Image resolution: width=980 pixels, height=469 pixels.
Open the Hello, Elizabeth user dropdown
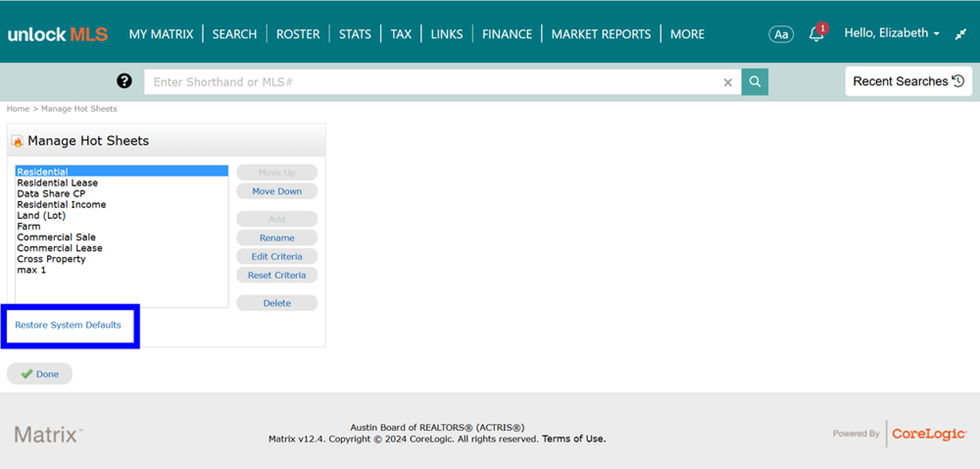point(892,33)
